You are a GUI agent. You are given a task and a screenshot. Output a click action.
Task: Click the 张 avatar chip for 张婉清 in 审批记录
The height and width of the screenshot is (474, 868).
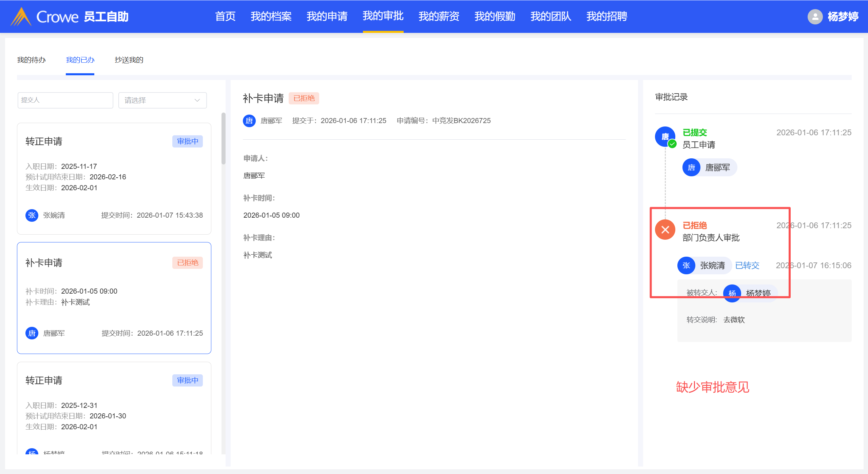click(x=686, y=265)
